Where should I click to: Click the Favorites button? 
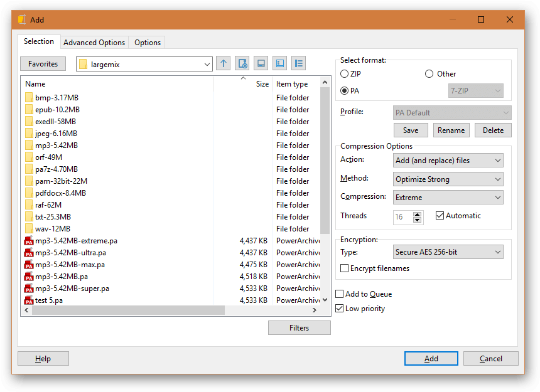click(43, 64)
